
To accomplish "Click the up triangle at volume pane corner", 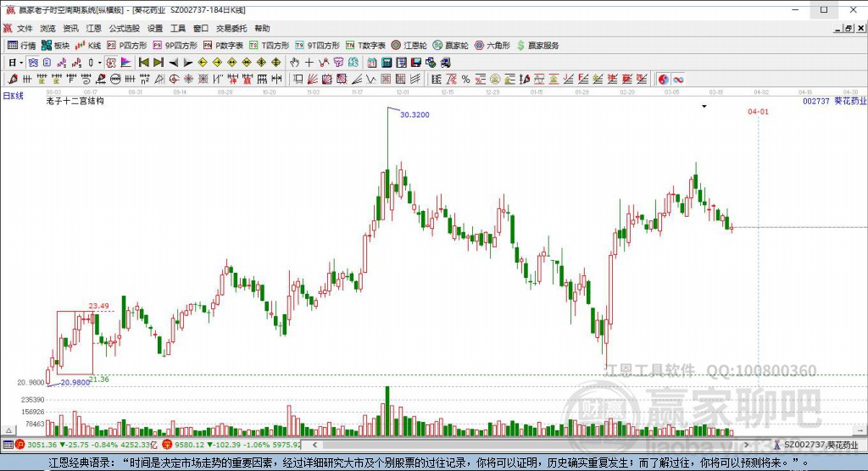I will point(8,430).
